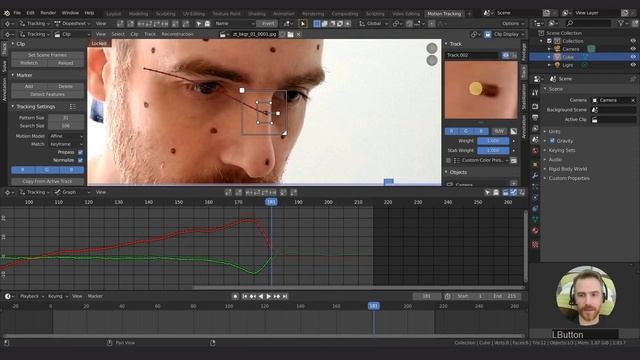Toggle the Normalize checkbox
This screenshot has width=640, height=360.
(80, 160)
